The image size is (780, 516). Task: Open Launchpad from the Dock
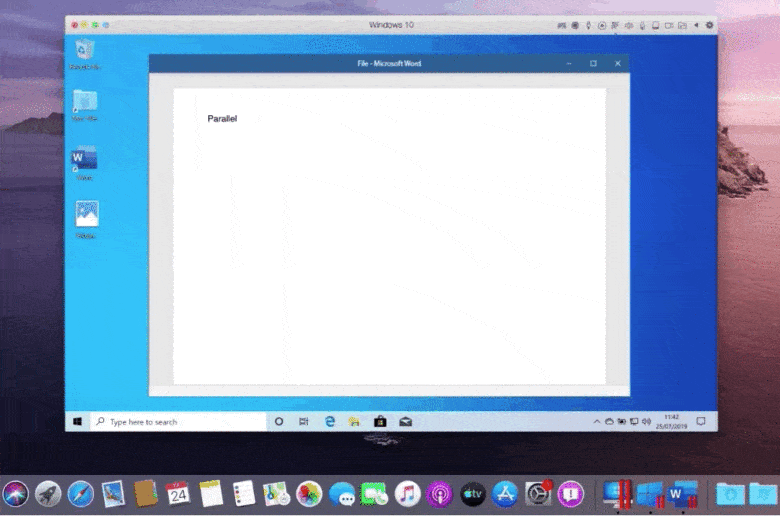click(x=48, y=494)
